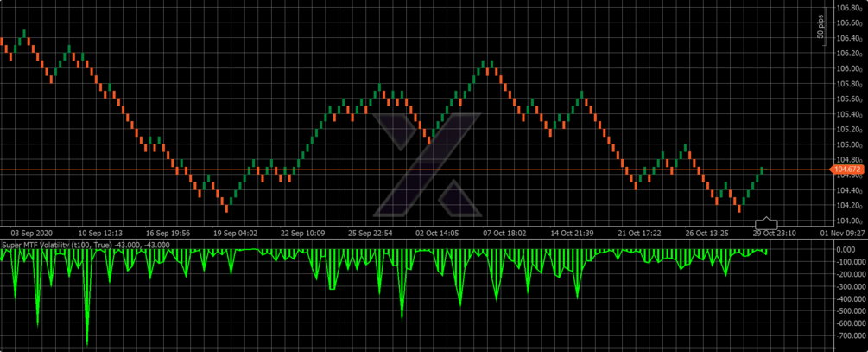Viewport: 868px width, 352px height.
Task: Click the Super MTF Volatility indicator label
Action: tap(86, 245)
